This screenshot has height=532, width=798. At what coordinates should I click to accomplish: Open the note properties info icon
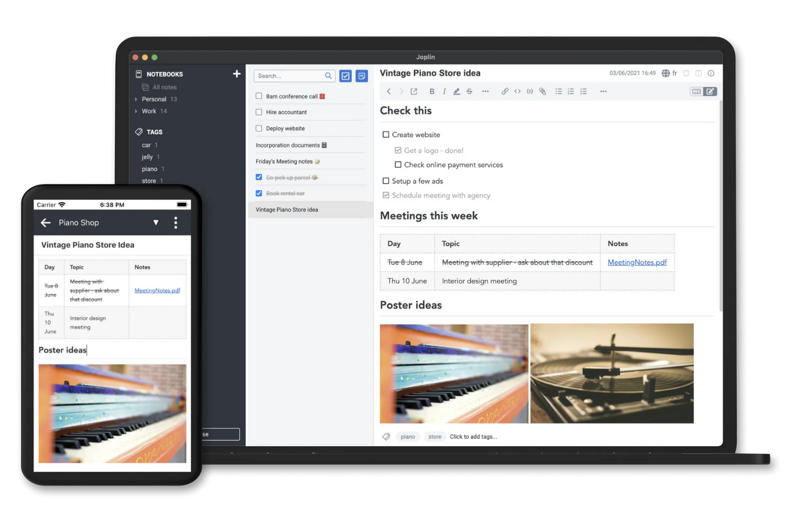[711, 73]
